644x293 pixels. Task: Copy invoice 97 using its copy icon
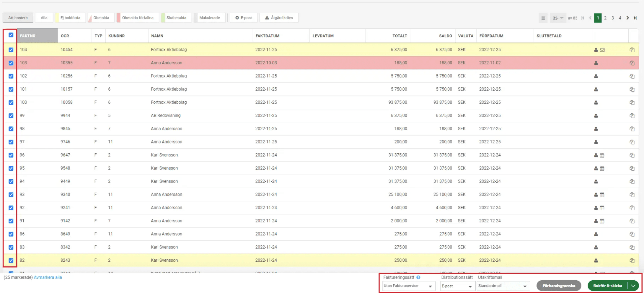[632, 142]
